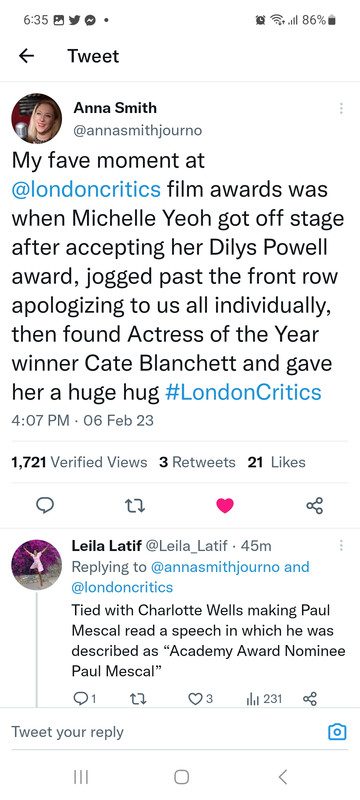Attach a photo using the camera icon

coord(337,732)
